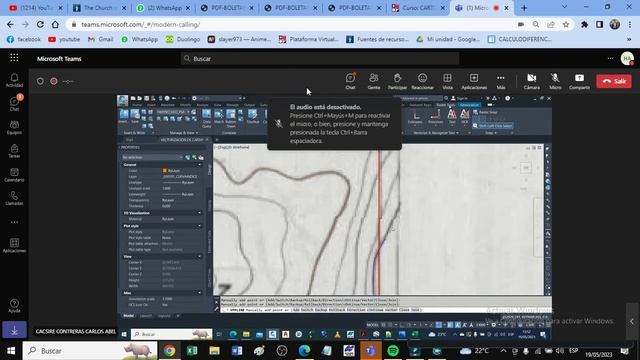Open the Teams Chat panel in meeting toolbar

[350, 81]
